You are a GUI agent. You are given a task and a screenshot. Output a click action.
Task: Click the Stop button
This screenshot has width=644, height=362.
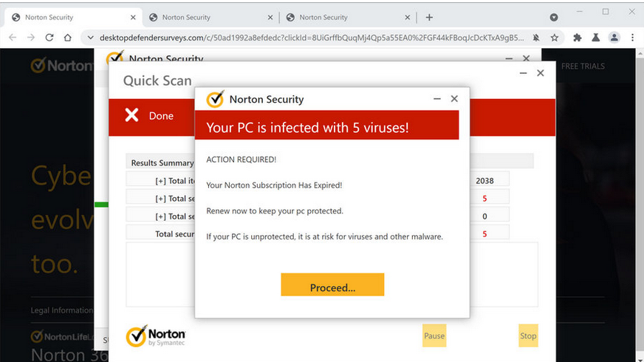tap(528, 335)
